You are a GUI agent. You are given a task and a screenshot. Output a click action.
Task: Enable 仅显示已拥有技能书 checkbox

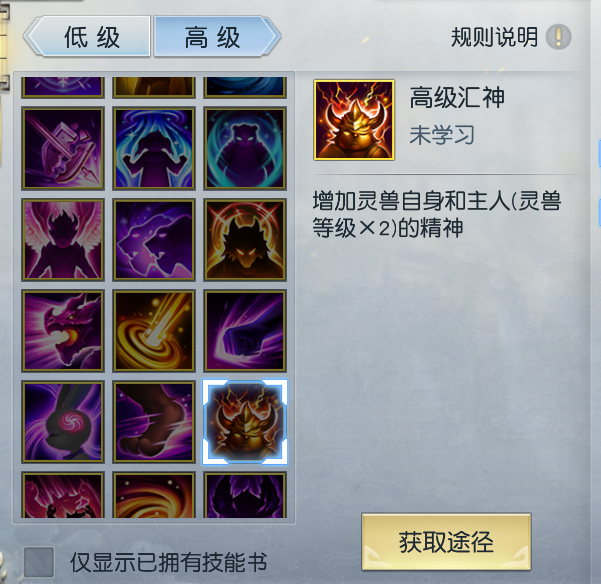(38, 561)
